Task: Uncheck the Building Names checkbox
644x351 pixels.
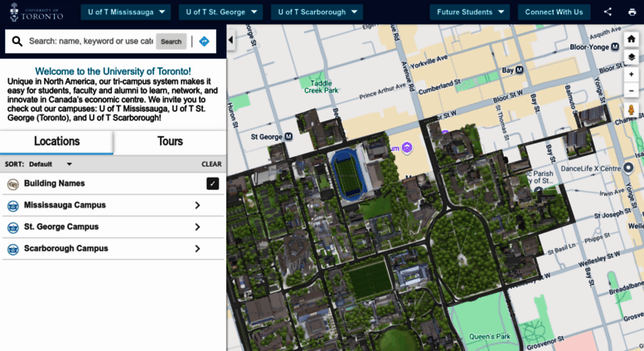Action: (x=213, y=183)
